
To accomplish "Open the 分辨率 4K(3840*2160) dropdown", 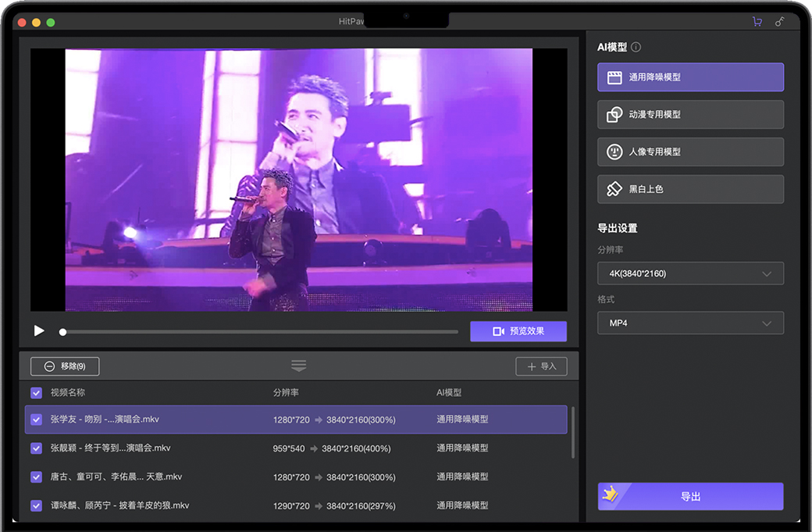I will click(690, 273).
